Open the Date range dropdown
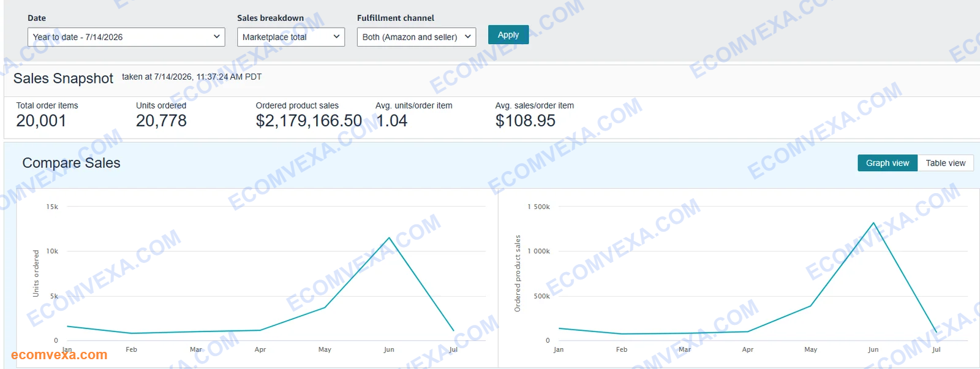980x369 pixels. click(126, 37)
